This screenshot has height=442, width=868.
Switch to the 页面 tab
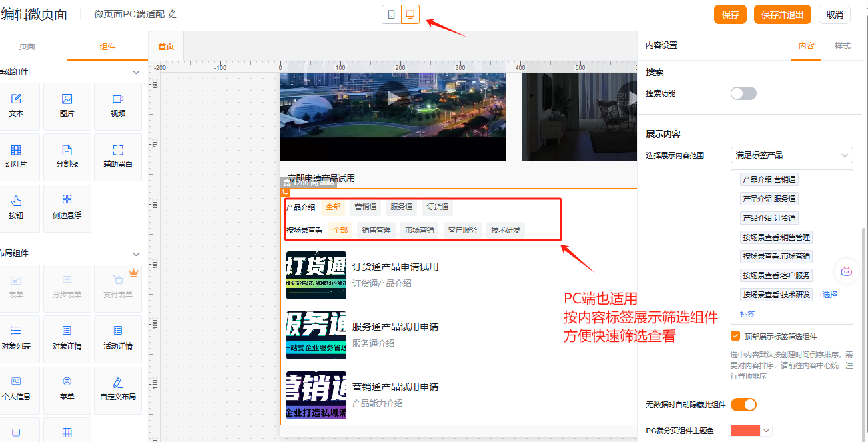[x=27, y=46]
